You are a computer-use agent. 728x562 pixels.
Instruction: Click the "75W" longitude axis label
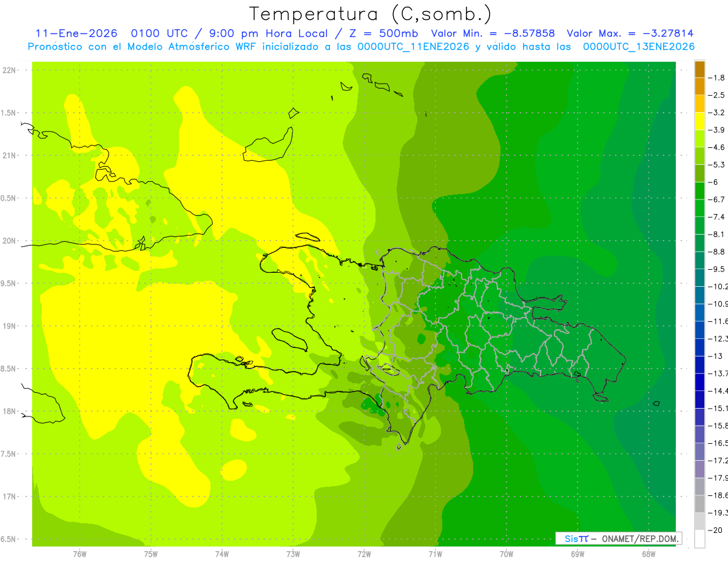pos(151,554)
